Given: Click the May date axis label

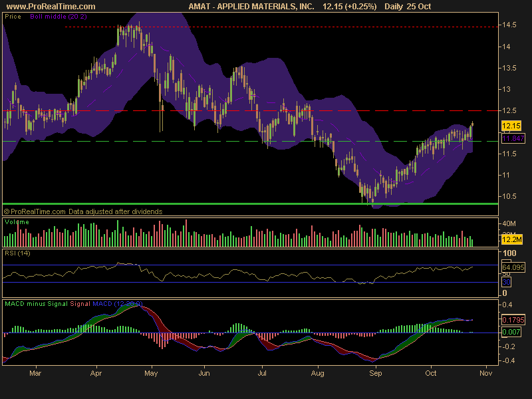Looking at the screenshot, I should pos(151,374).
